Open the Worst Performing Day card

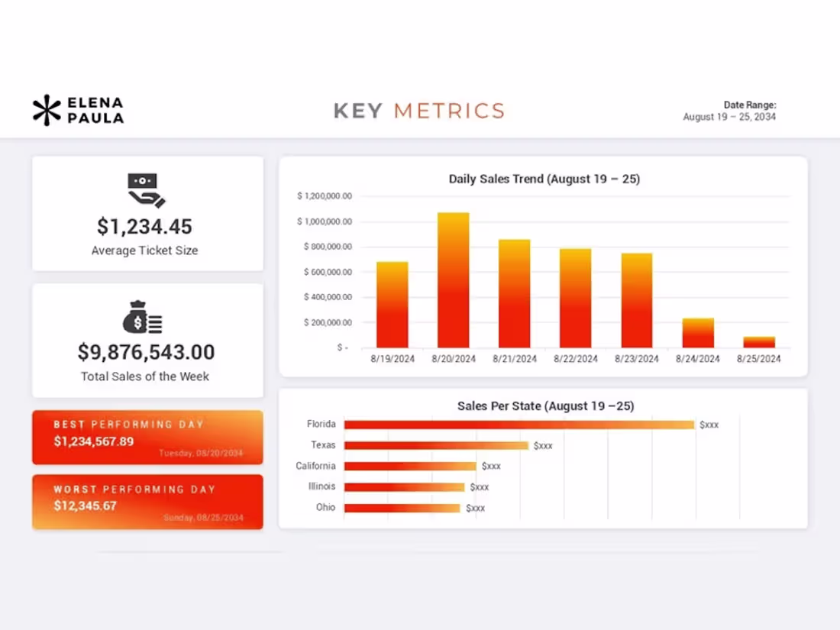coord(147,502)
